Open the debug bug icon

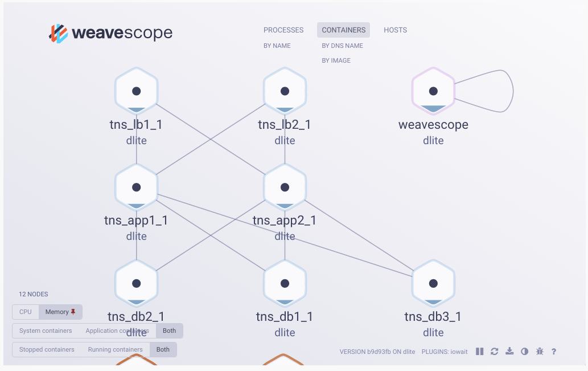[540, 352]
